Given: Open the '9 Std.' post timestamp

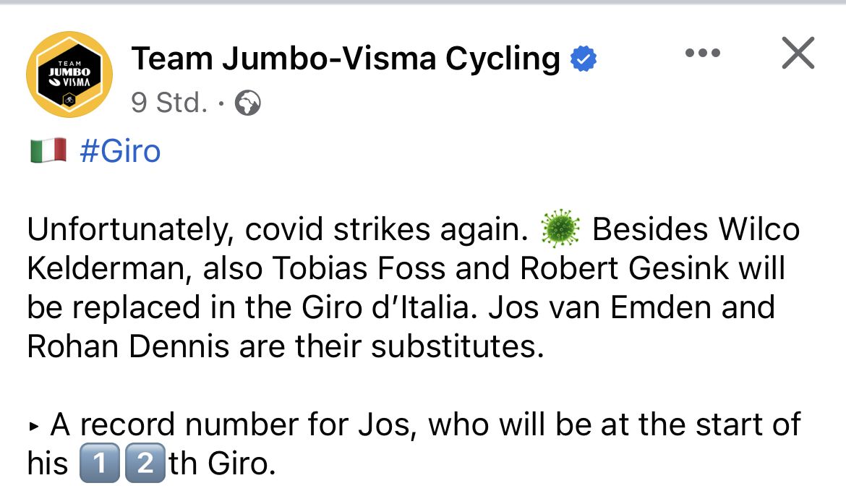Looking at the screenshot, I should (x=169, y=103).
